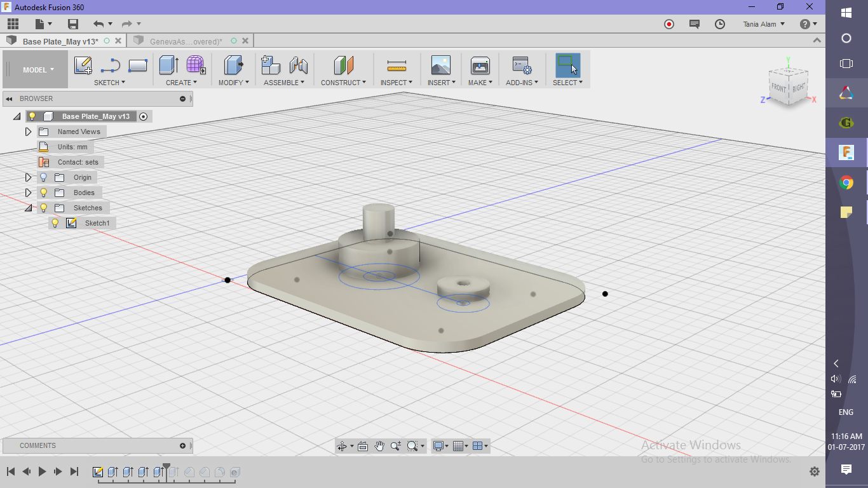Open the Sketch tool icon
This screenshot has height=488, width=868.
tap(83, 64)
